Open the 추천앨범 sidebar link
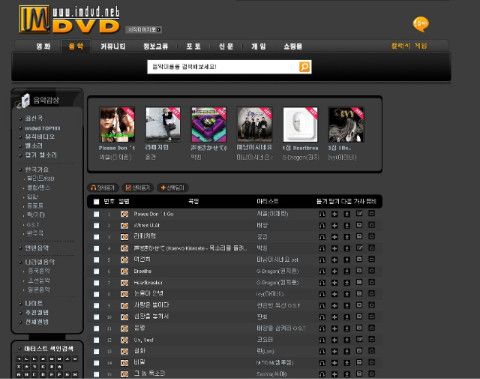The height and width of the screenshot is (379, 480). (x=37, y=312)
